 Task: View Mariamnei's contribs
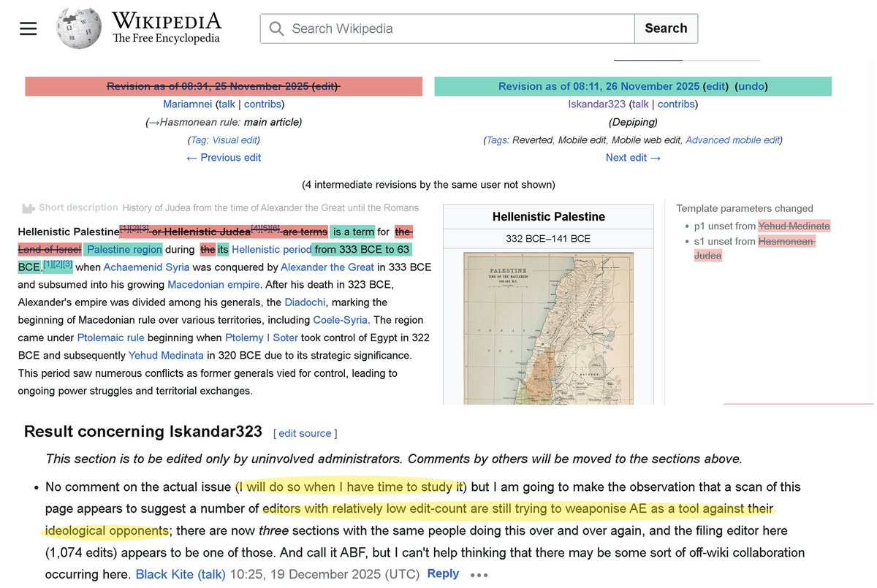[262, 104]
